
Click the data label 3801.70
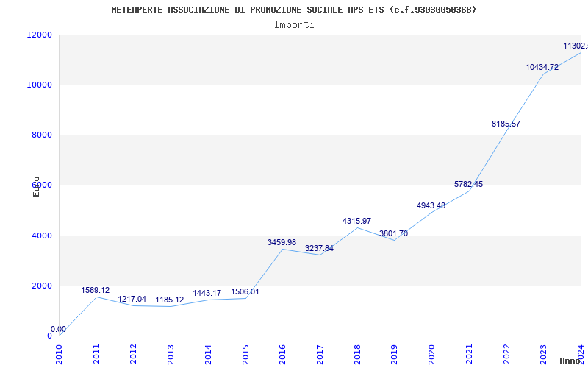point(393,233)
